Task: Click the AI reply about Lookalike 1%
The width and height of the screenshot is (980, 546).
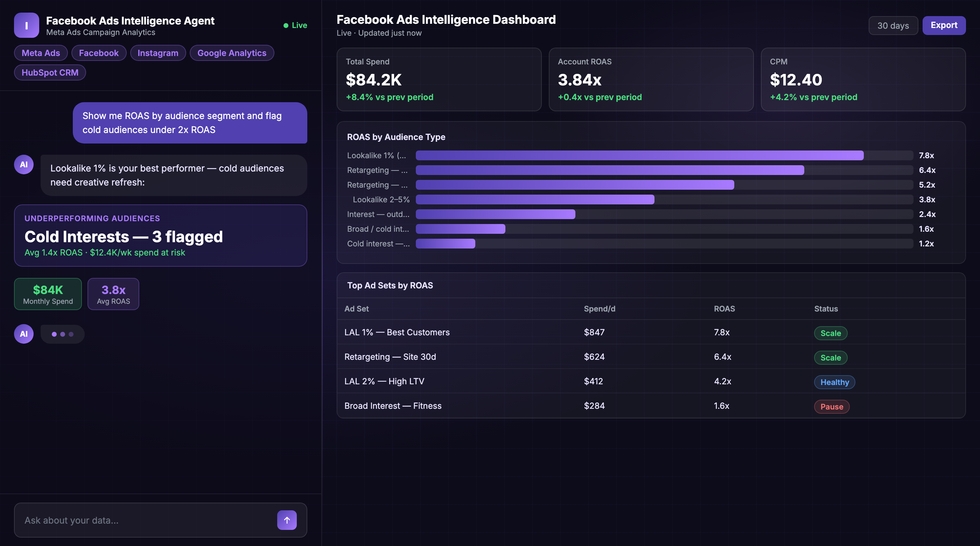Action: click(x=174, y=175)
